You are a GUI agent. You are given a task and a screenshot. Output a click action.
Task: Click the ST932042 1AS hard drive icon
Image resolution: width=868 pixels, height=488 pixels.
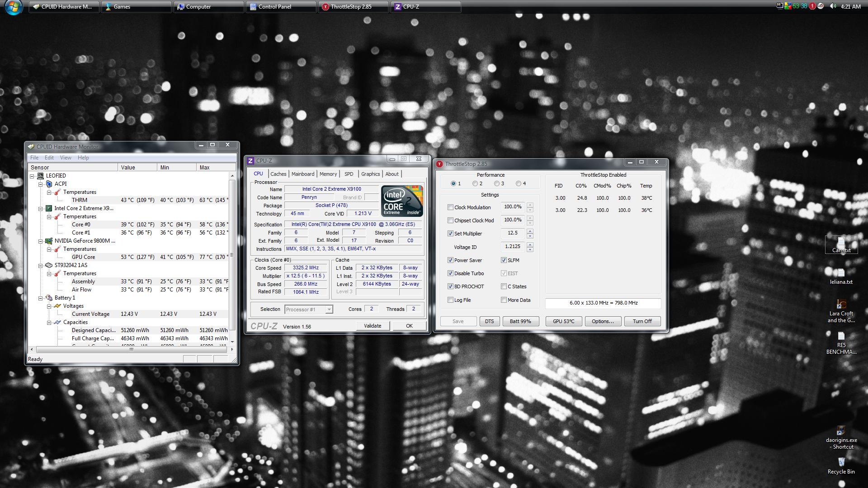pos(49,265)
